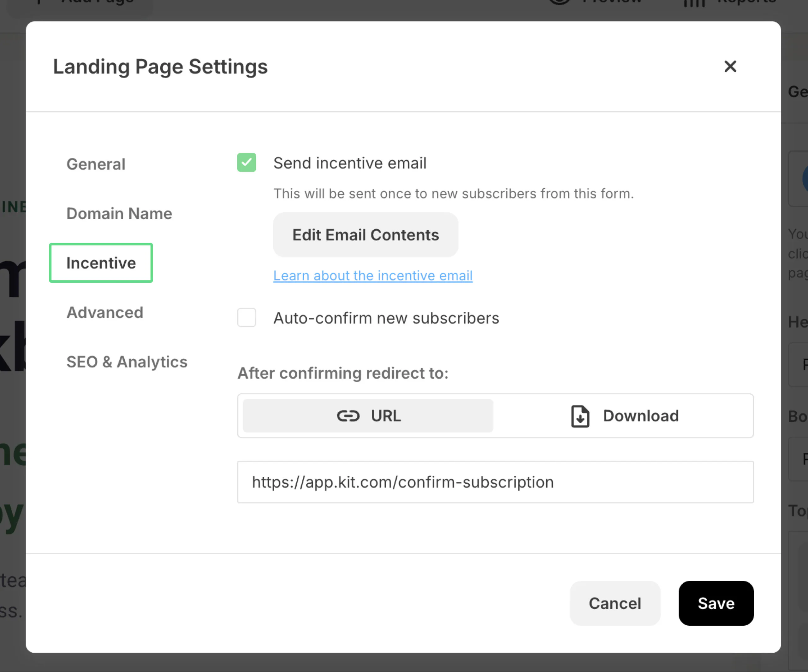Uncheck the green Send incentive email checkbox
808x672 pixels.
click(x=247, y=162)
